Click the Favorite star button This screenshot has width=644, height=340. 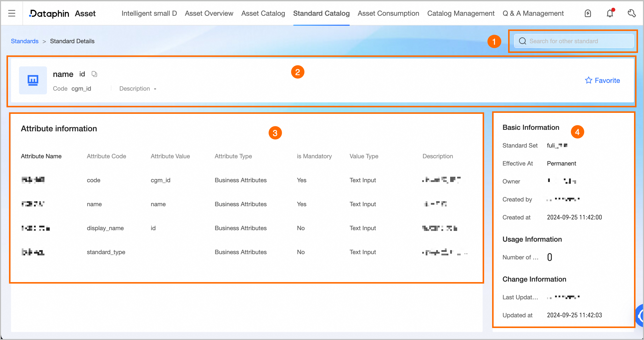602,80
